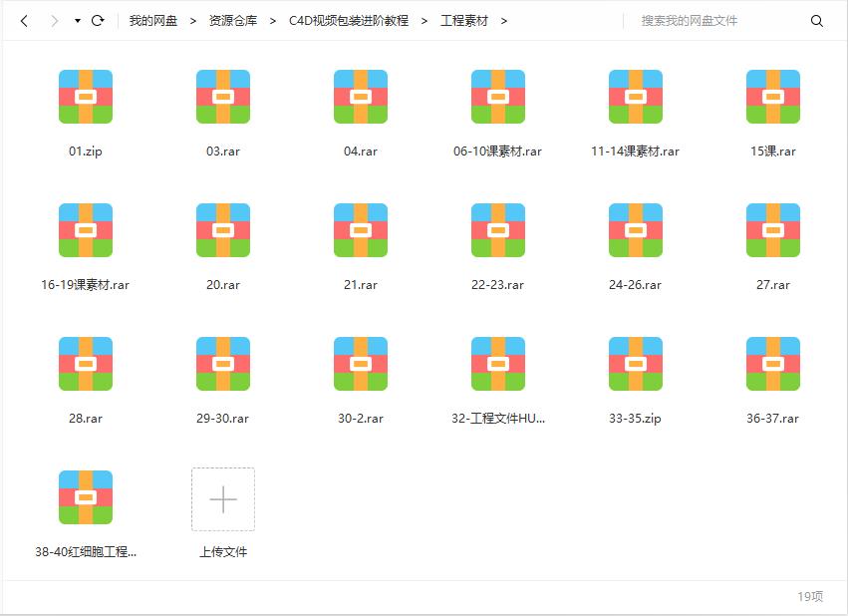Click the 38-40红细胞工程... file name
Image resolution: width=848 pixels, height=616 pixels.
[x=86, y=551]
